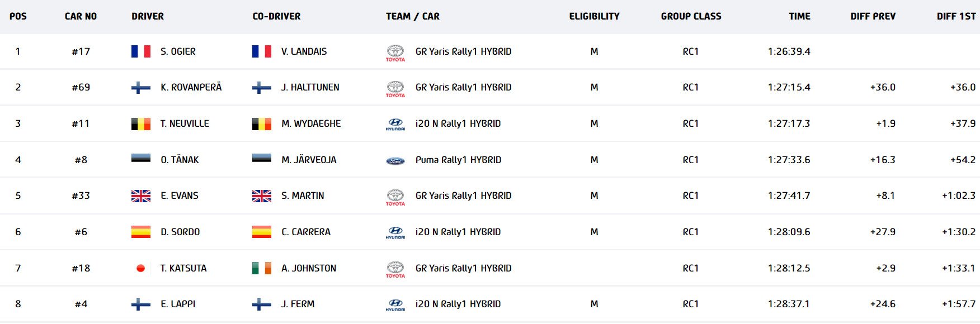Click the Hyundai logo in Neuville's row
980x324 pixels.
pyautogui.click(x=395, y=124)
